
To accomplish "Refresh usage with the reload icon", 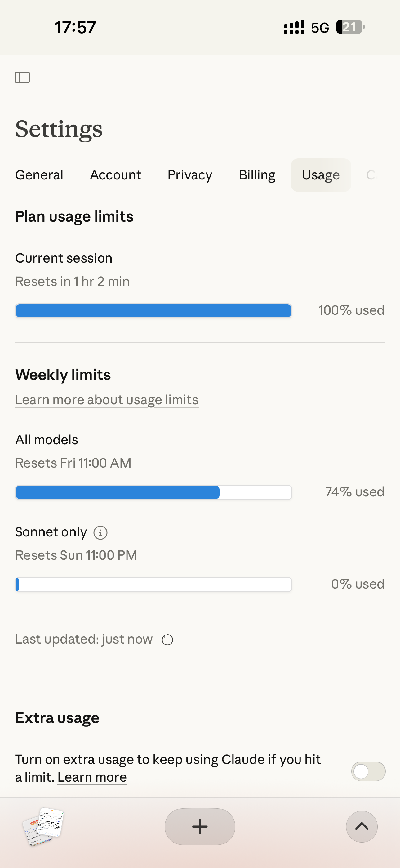I will 167,640.
